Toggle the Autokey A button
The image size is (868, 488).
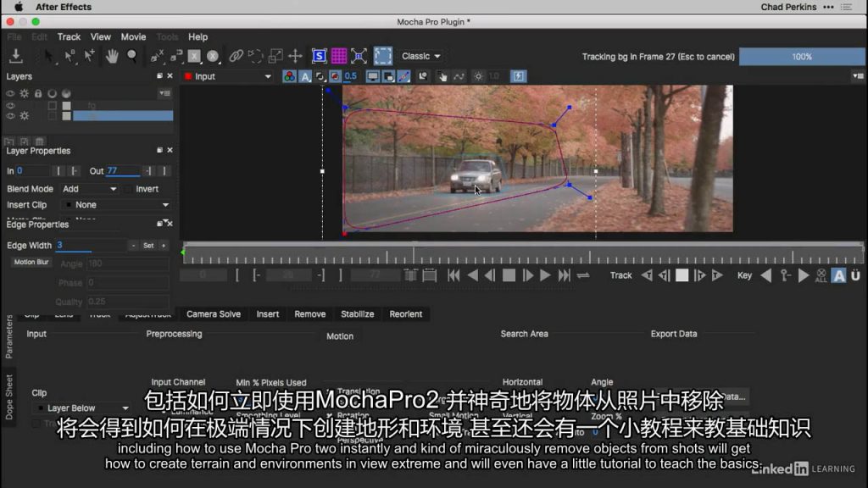click(x=839, y=275)
